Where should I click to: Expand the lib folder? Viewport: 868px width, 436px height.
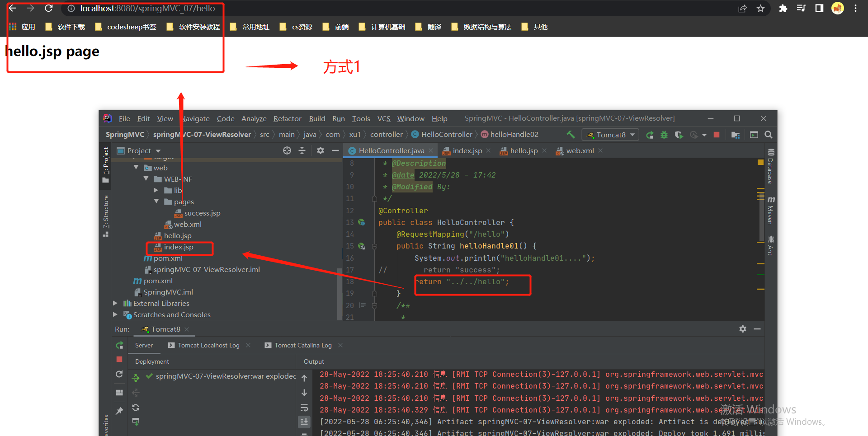[156, 190]
